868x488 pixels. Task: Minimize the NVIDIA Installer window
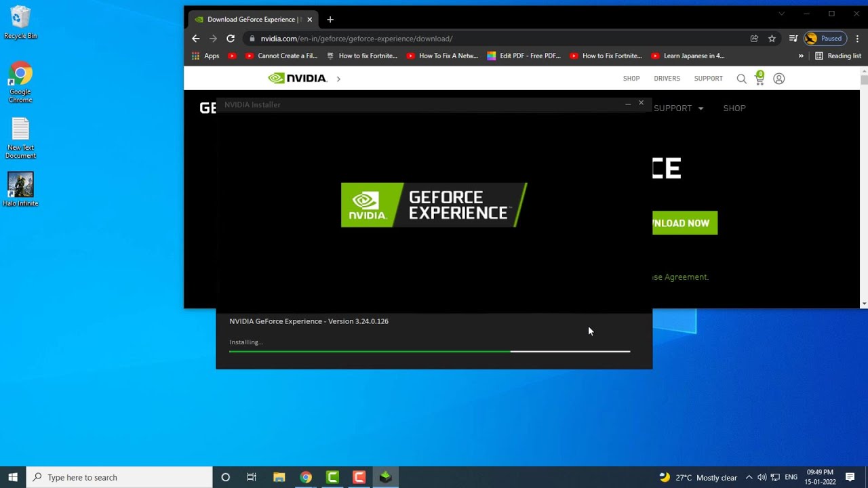tap(628, 104)
